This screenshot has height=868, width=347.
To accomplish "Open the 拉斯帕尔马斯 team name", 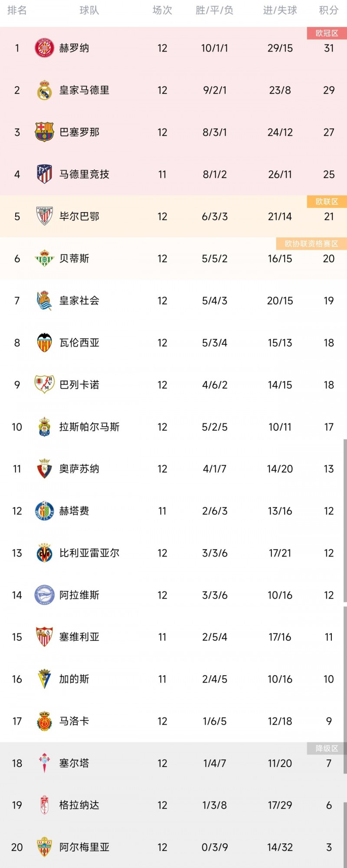I will pyautogui.click(x=89, y=427).
